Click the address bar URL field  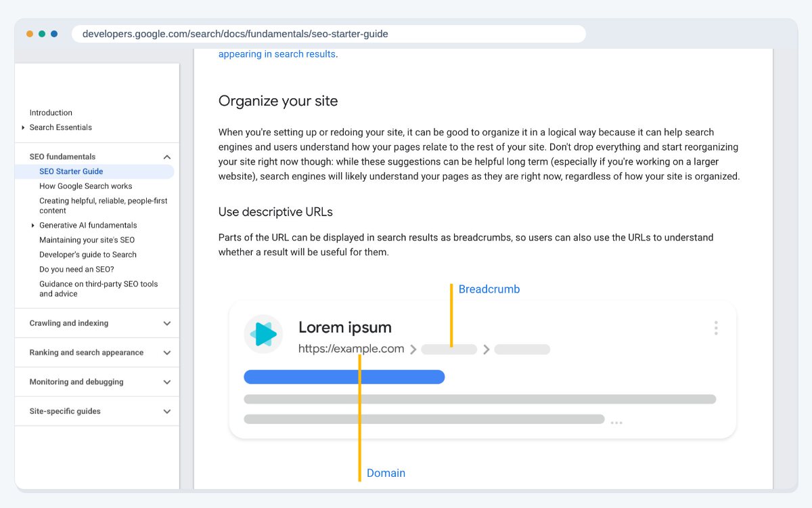(x=329, y=34)
